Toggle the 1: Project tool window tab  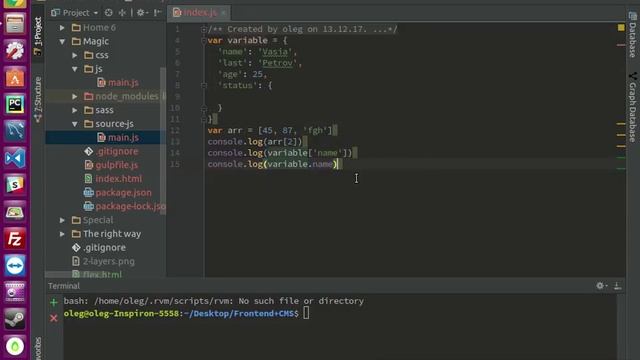pos(38,36)
